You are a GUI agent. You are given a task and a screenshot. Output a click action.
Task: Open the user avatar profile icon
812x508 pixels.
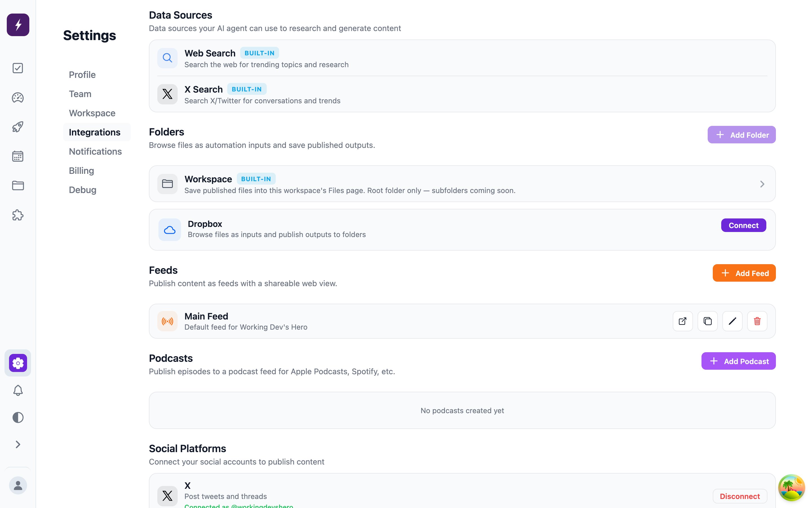pos(18,485)
